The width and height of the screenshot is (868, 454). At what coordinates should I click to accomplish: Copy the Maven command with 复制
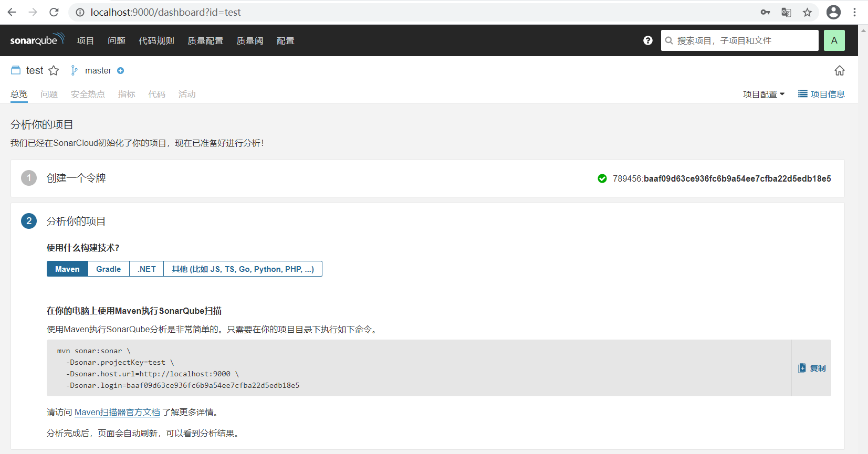[x=812, y=368]
